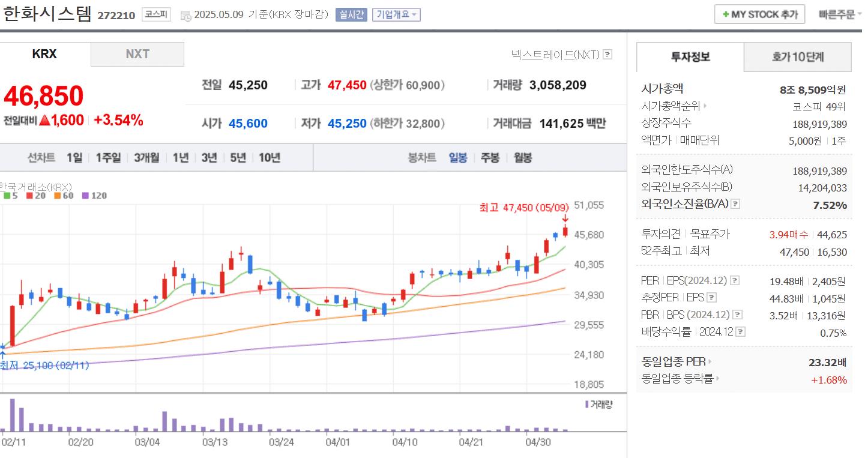Screen dimensions: 868x458
Task: Click the 동일업종 PER value 23.32배
Action: click(828, 363)
